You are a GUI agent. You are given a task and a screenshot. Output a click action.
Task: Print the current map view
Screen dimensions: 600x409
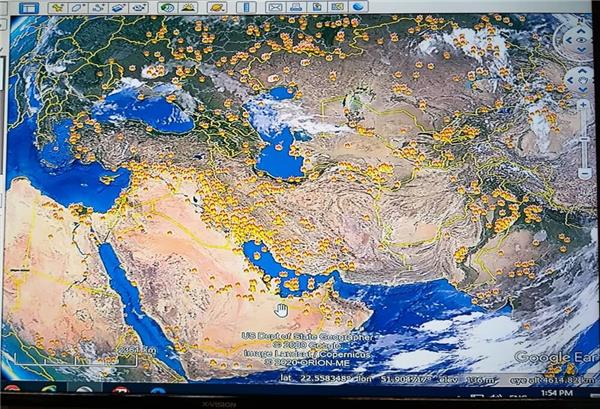[297, 7]
